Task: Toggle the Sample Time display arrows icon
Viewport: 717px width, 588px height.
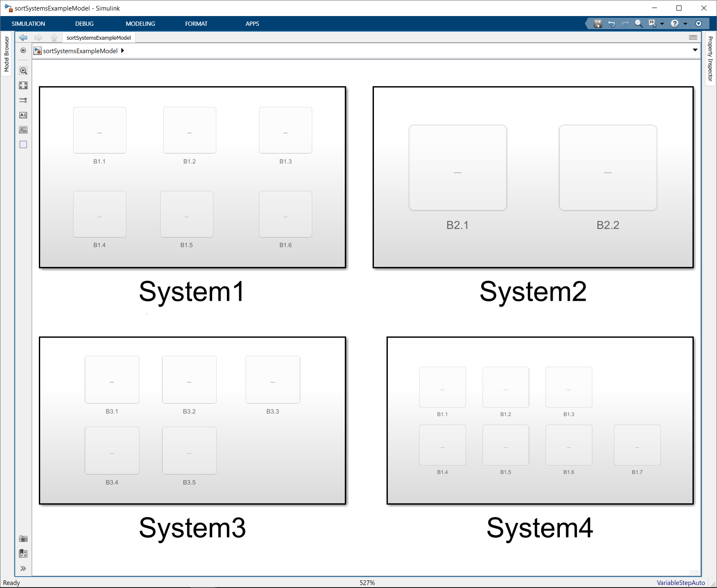Action: point(23,100)
